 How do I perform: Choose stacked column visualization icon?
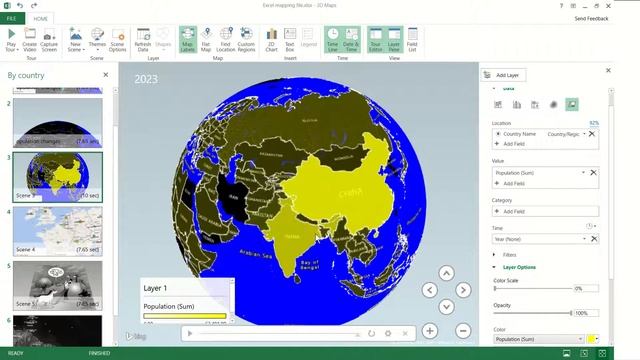(498, 104)
